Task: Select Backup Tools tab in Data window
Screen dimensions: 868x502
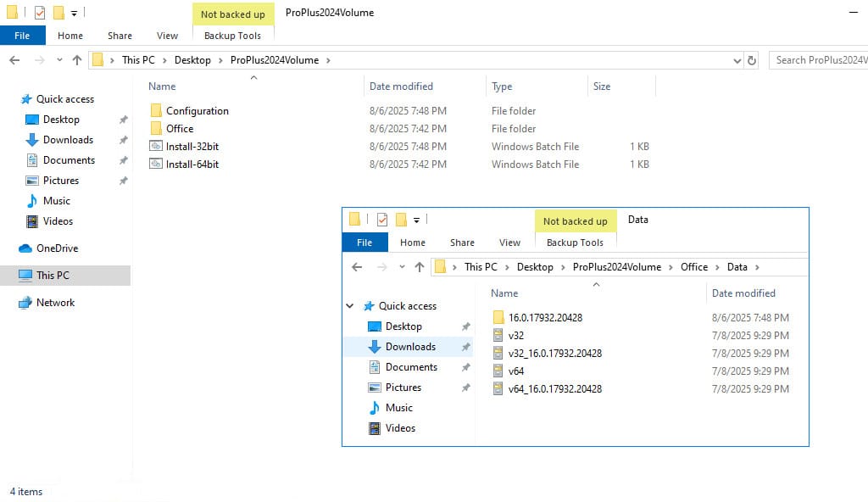Action: 576,243
